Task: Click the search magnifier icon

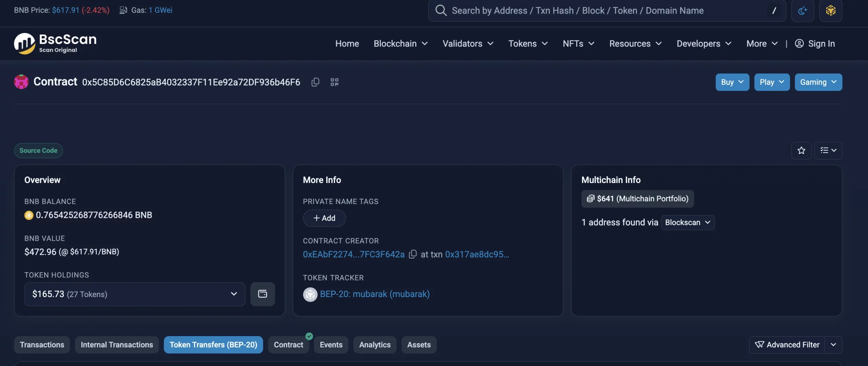Action: pyautogui.click(x=441, y=11)
